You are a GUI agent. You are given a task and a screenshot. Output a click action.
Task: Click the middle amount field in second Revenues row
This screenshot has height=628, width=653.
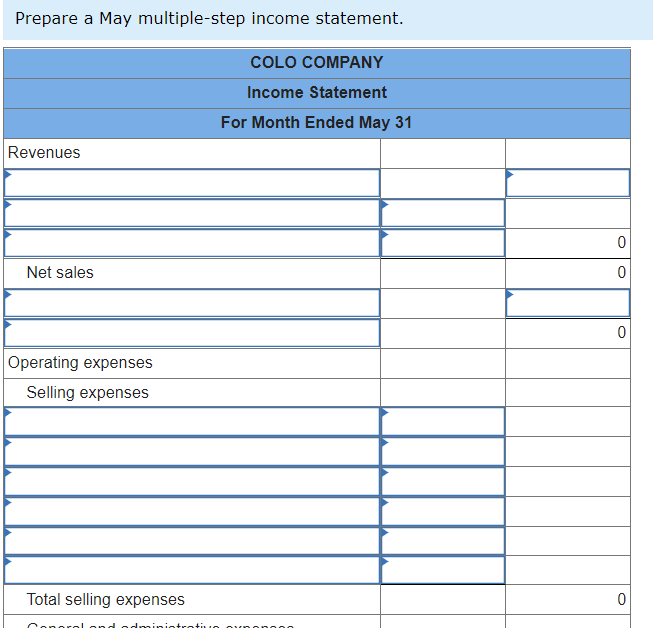(x=443, y=213)
